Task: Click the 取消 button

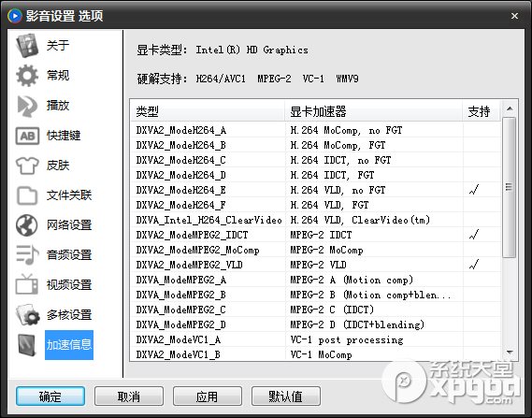Action: (x=129, y=396)
